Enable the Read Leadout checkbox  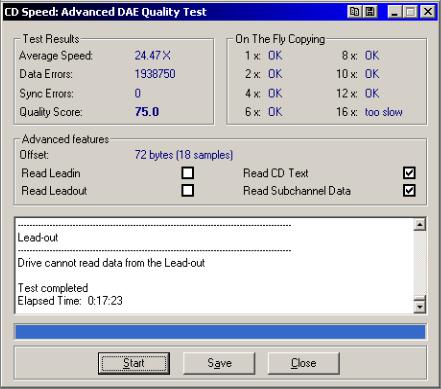[x=188, y=190]
